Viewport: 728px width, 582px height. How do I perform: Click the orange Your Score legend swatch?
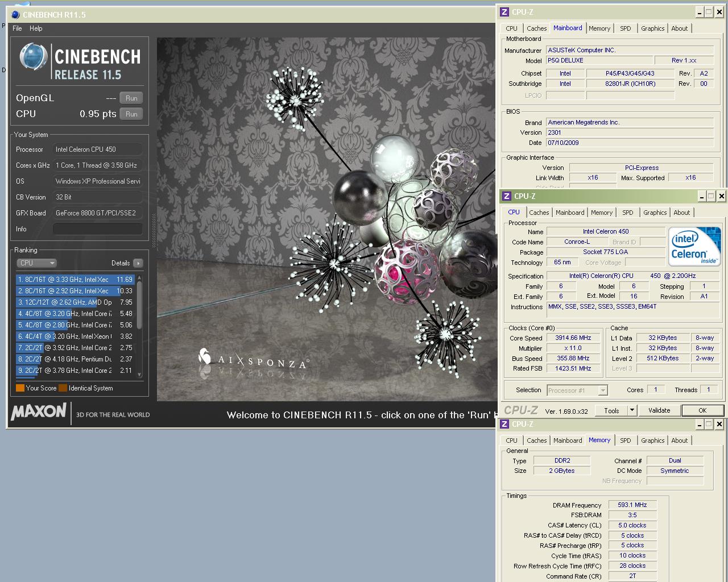click(x=20, y=388)
